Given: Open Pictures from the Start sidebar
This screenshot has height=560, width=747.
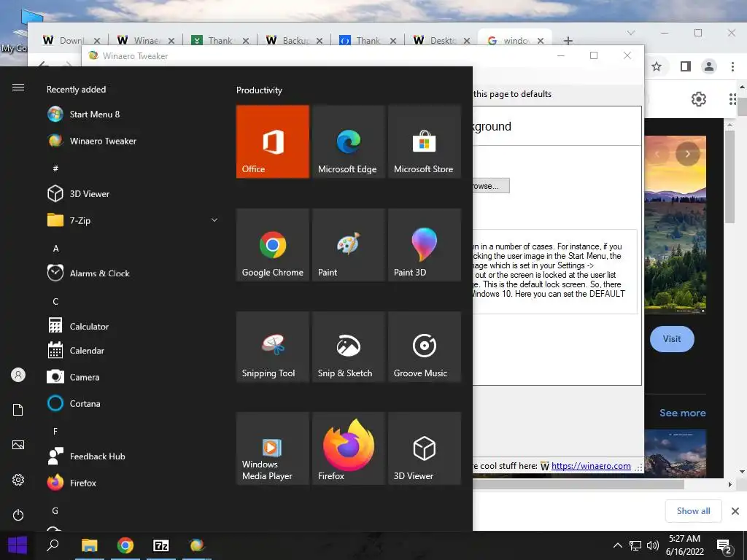Looking at the screenshot, I should (18, 445).
